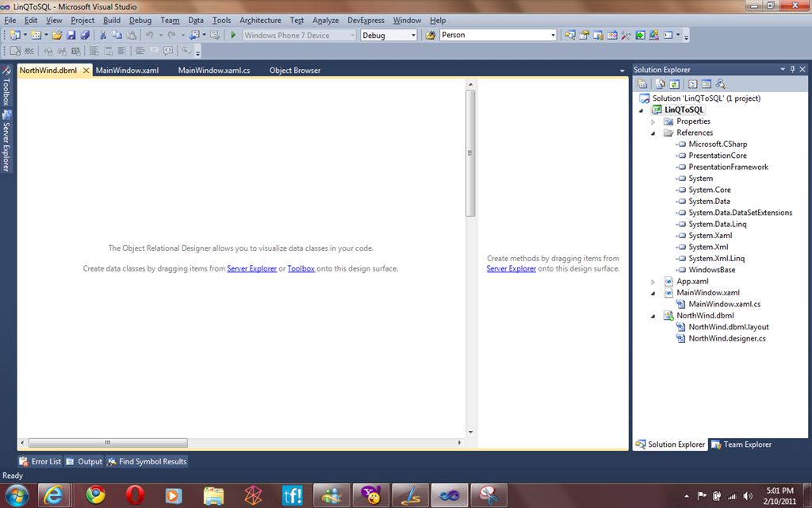
Task: Click Show All Files in Solution Explorer
Action: [659, 84]
